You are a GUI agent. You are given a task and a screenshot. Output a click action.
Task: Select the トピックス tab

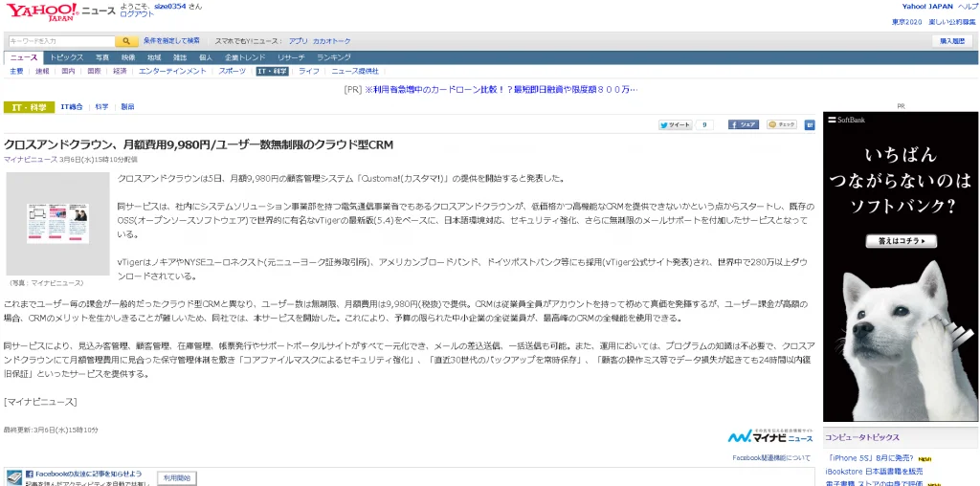pyautogui.click(x=66, y=57)
